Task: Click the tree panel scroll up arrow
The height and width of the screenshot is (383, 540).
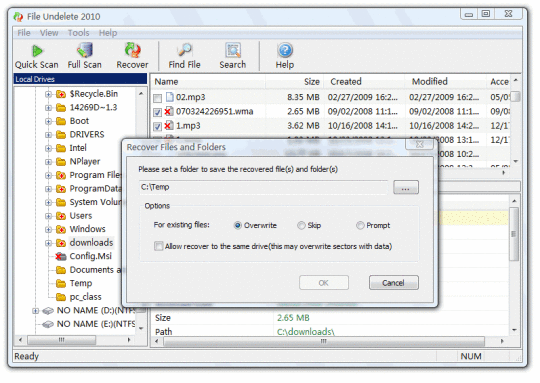Action: point(141,94)
